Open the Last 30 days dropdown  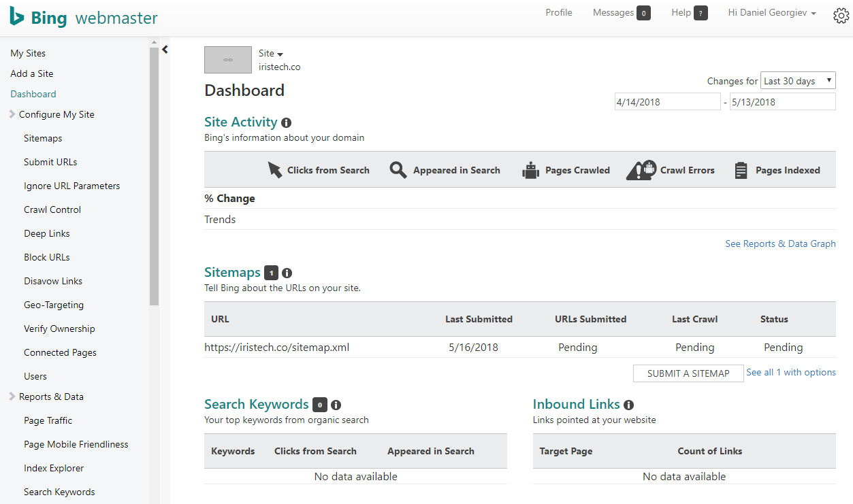pyautogui.click(x=798, y=81)
